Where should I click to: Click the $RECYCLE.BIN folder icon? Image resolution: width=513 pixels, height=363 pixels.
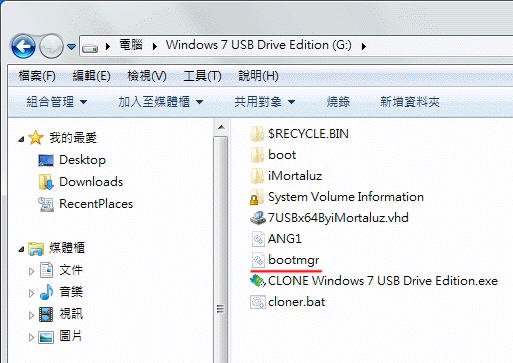tap(257, 134)
